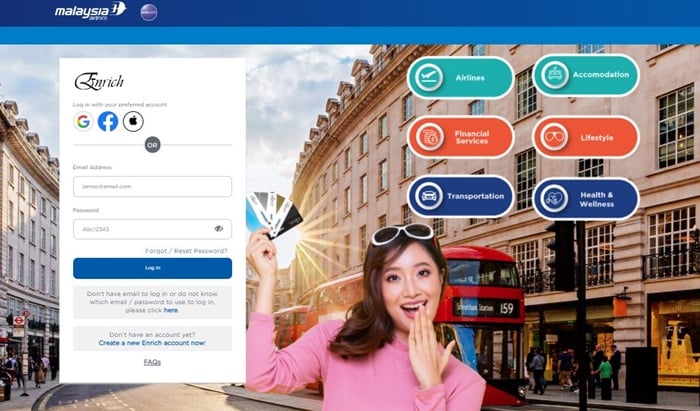Click the Enrich logo in the login panel
Image resolution: width=700 pixels, height=411 pixels.
(99, 82)
